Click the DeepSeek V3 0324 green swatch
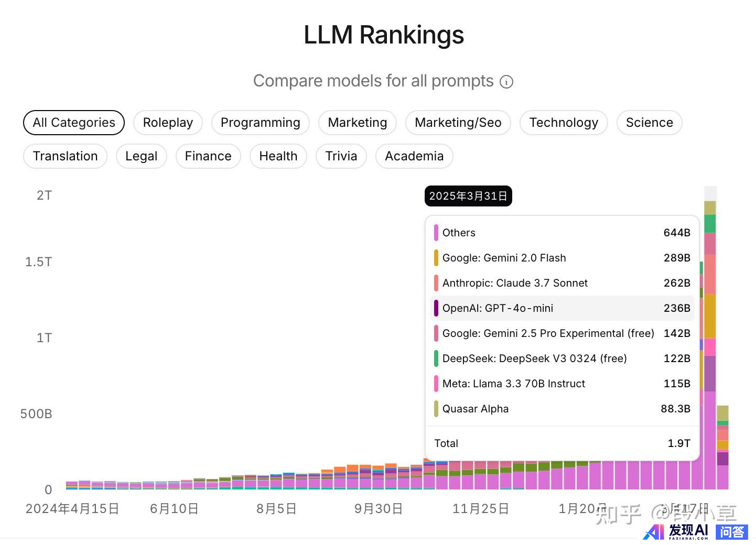This screenshot has width=756, height=545. click(x=436, y=358)
